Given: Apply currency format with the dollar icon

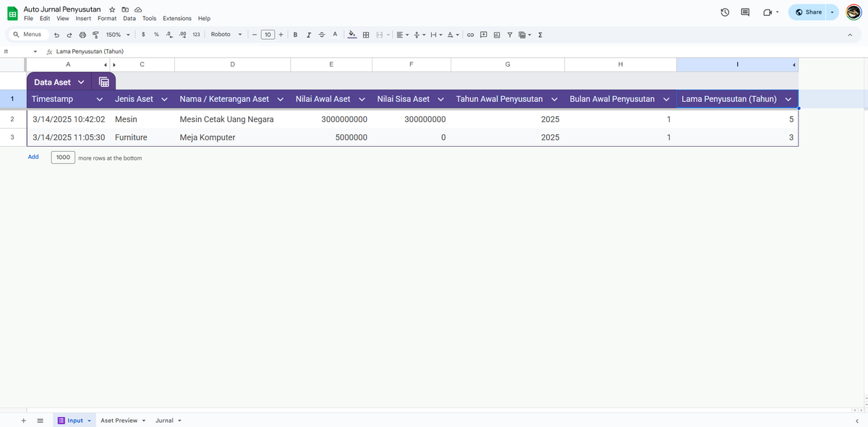Looking at the screenshot, I should [x=144, y=35].
